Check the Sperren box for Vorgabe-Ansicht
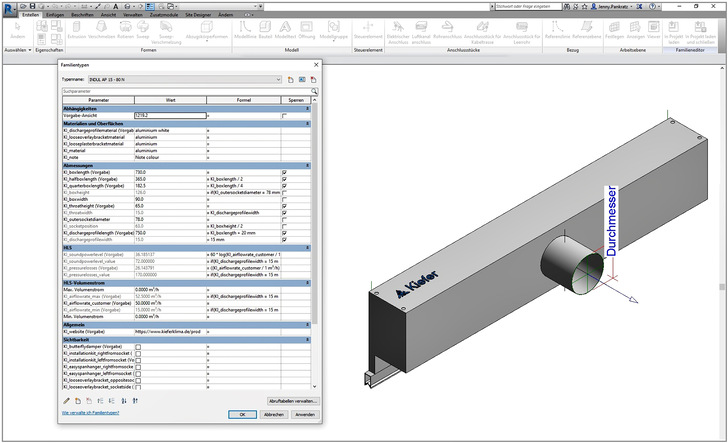Viewport: 728px width, 443px height. pyautogui.click(x=284, y=116)
